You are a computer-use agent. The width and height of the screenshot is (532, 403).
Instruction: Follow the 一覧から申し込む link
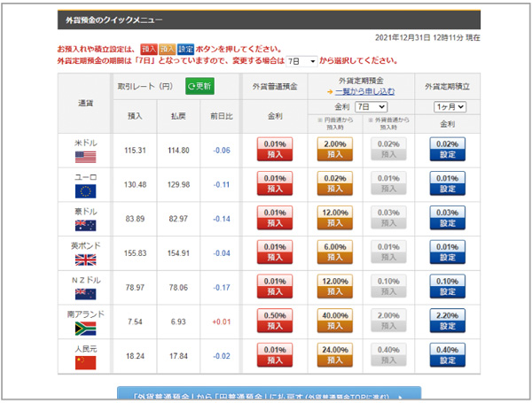click(364, 91)
